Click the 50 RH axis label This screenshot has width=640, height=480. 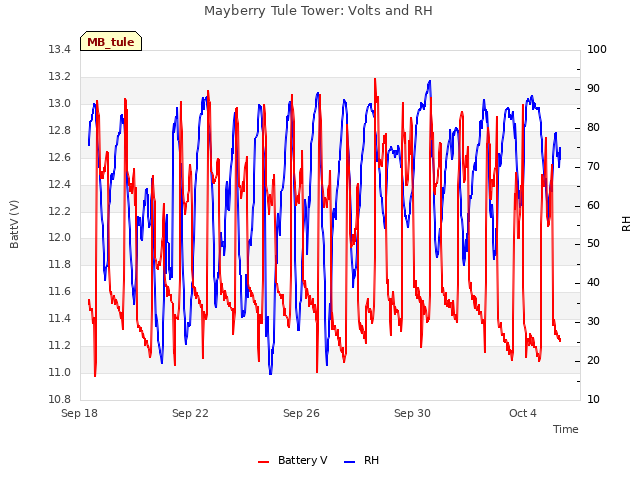click(593, 244)
